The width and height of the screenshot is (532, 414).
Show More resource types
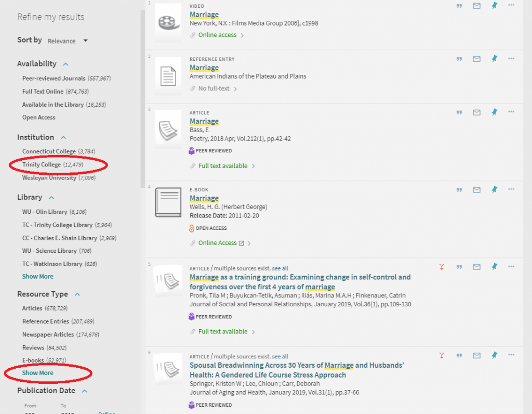pyautogui.click(x=37, y=373)
